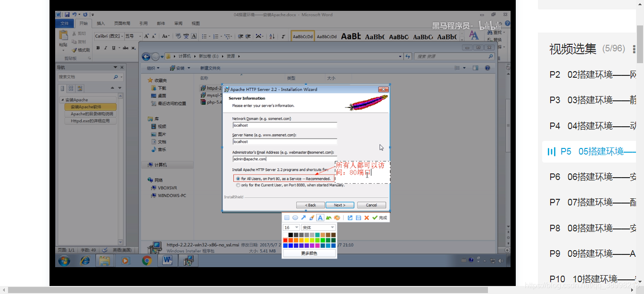The height and width of the screenshot is (294, 644).
Task: Switch to the 页面布局 ribbon tab
Action: point(122,23)
